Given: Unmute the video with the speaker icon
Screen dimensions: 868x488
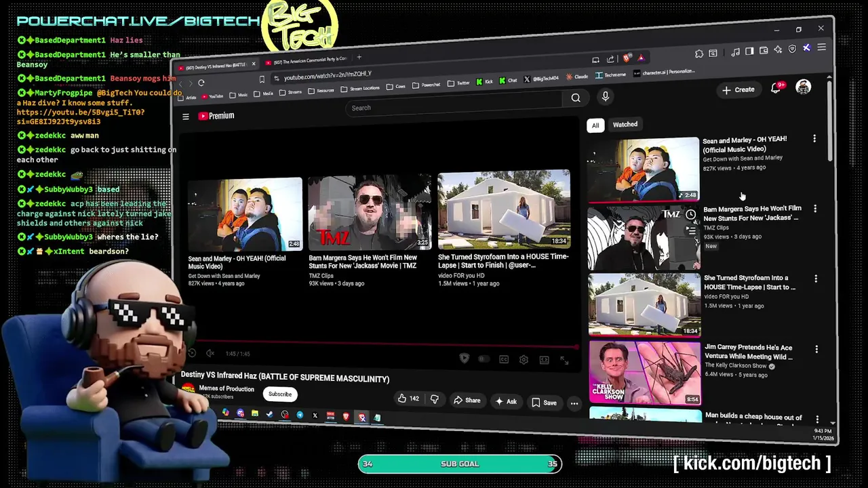Looking at the screenshot, I should point(210,353).
